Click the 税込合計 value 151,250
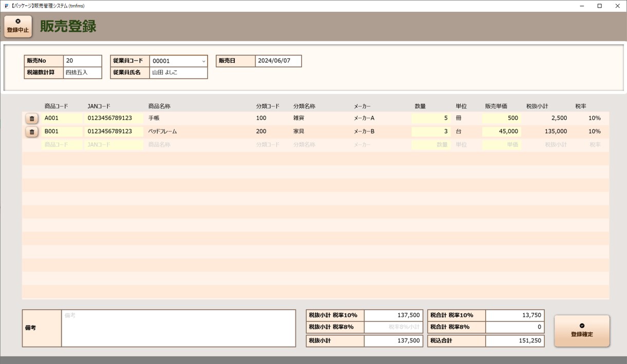627x364 pixels. tap(514, 340)
